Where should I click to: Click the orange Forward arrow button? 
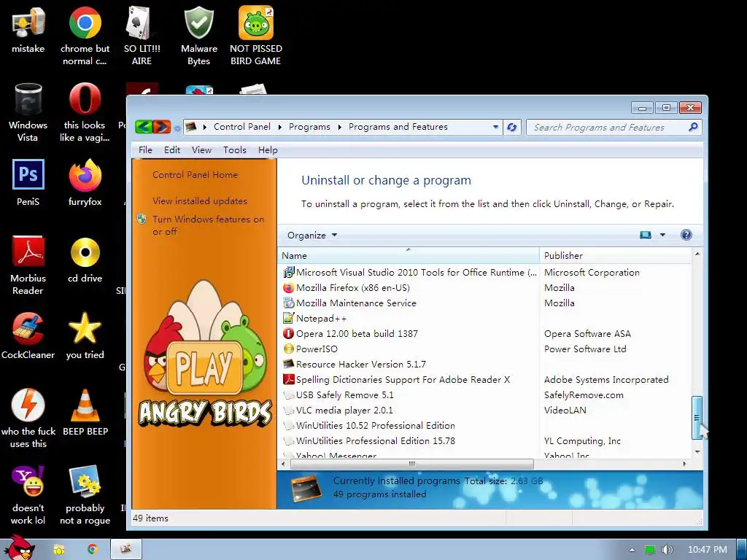[x=161, y=127]
